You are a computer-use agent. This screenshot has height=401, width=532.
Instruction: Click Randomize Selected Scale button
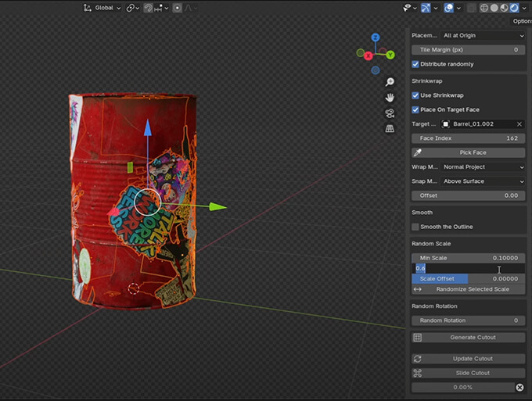468,289
